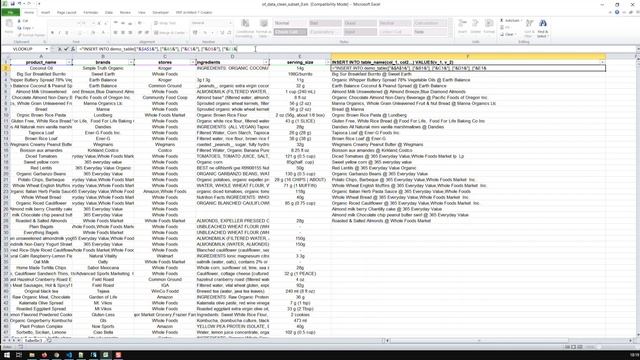Click cell 'Bread @ Manna' in column F
Viewport: 640px width, 360px height.
(468, 109)
